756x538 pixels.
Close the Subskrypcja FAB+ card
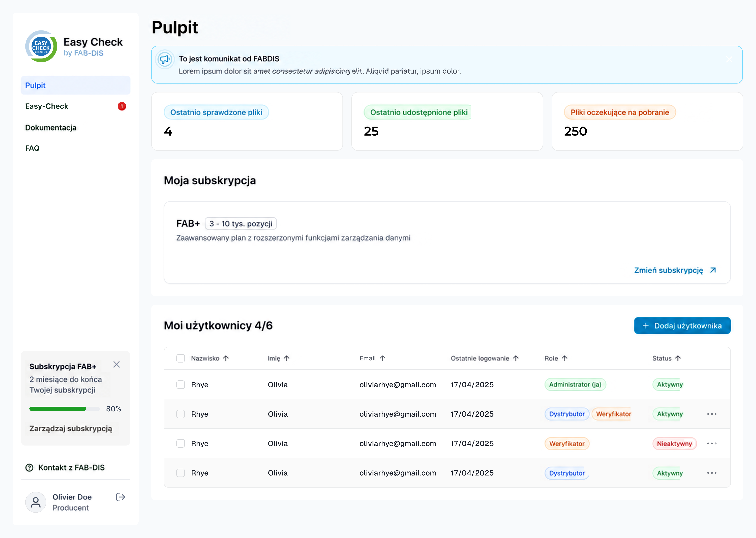[117, 364]
